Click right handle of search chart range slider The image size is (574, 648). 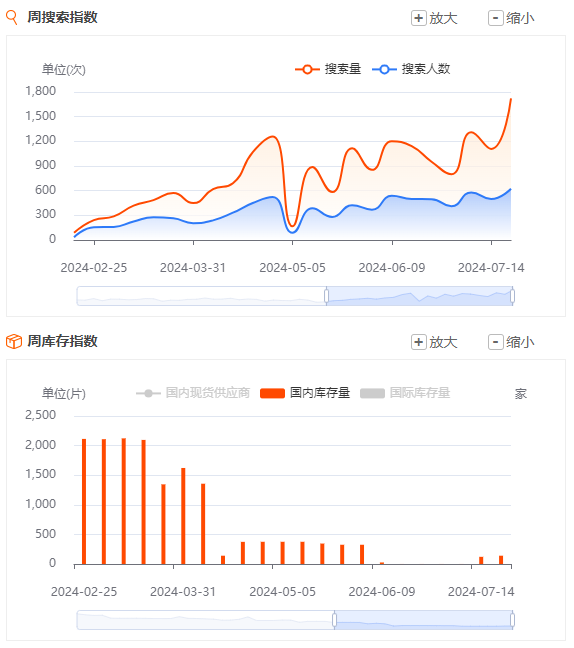click(512, 296)
